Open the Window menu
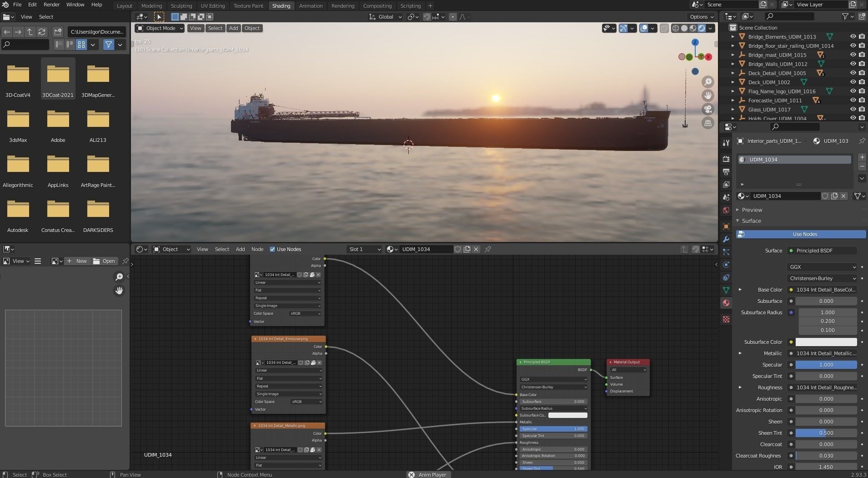 point(75,5)
